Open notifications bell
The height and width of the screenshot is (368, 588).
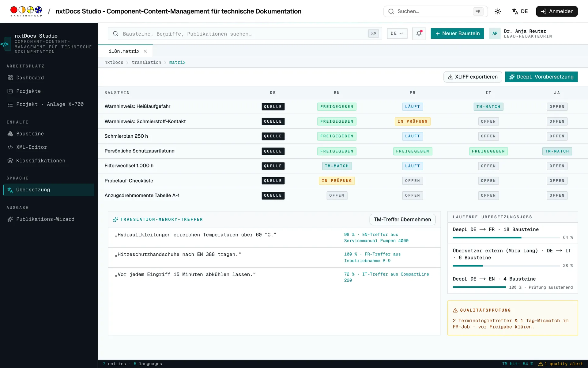419,33
